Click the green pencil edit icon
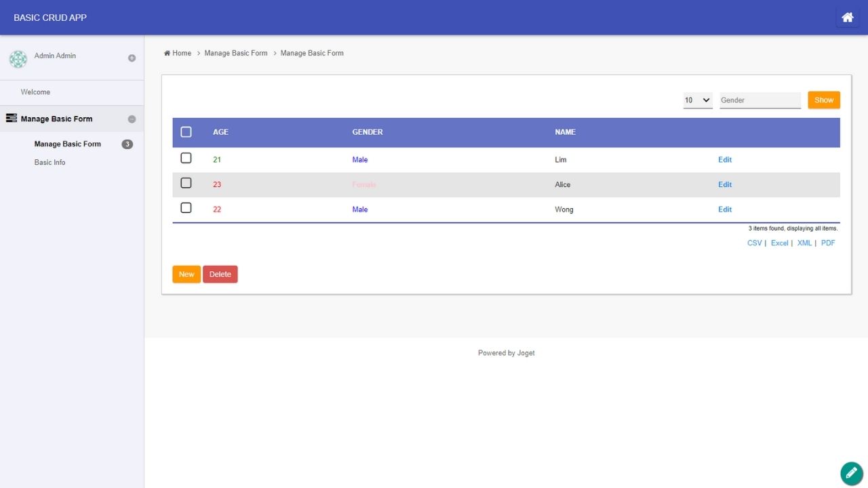 (x=852, y=474)
